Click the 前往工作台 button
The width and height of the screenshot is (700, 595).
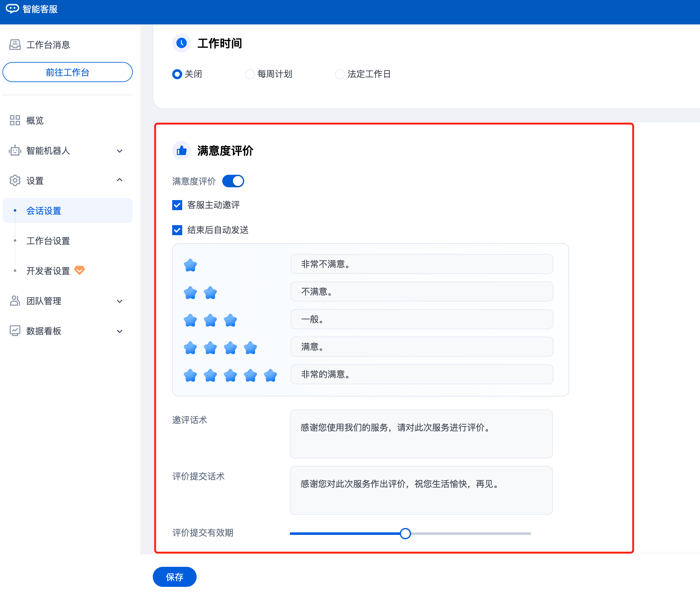pyautogui.click(x=67, y=72)
